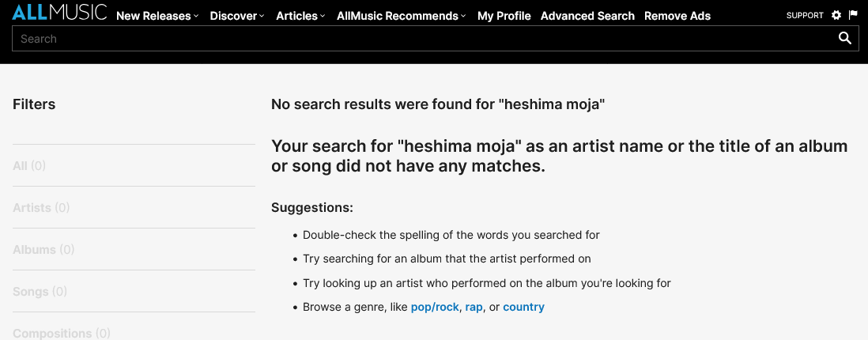This screenshot has width=868, height=340.
Task: Expand the Articles dropdown
Action: 301,16
